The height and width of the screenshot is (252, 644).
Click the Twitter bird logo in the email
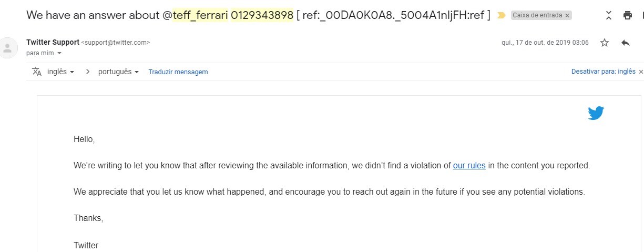(596, 113)
